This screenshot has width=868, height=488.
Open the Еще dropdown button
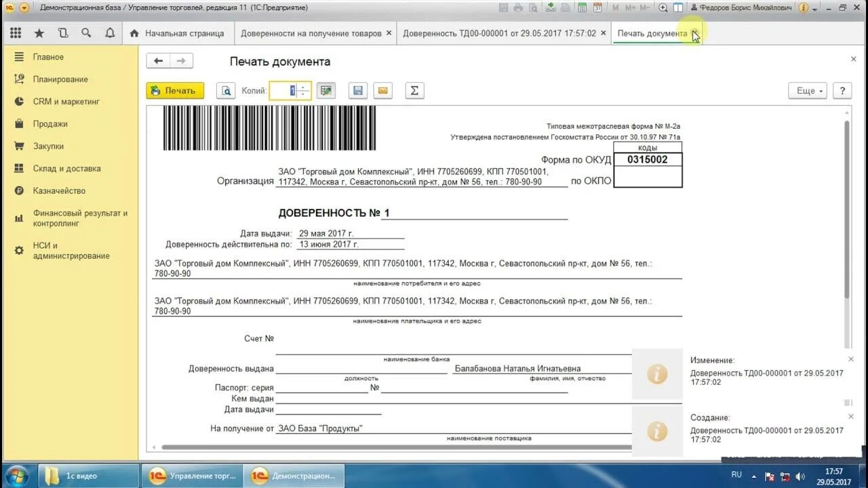pyautogui.click(x=807, y=91)
